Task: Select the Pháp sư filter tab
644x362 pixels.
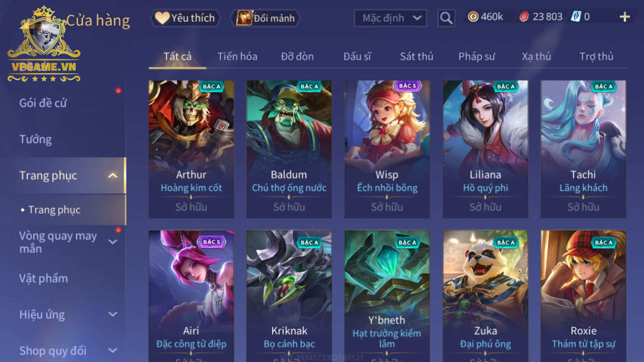Action: (x=476, y=56)
